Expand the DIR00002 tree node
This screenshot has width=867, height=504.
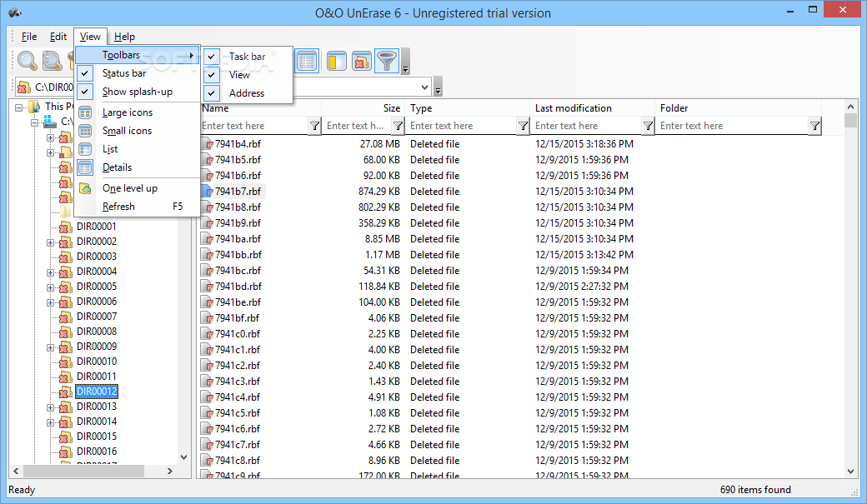[50, 242]
